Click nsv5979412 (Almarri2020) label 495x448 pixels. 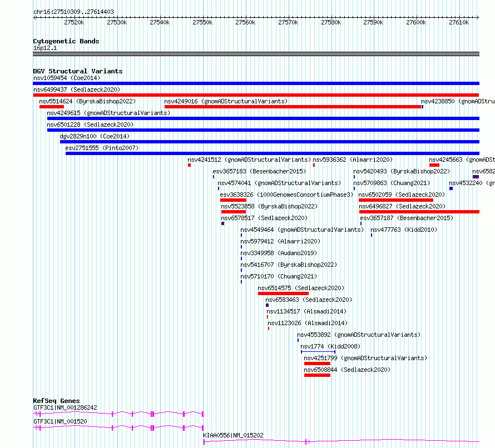[280, 241]
